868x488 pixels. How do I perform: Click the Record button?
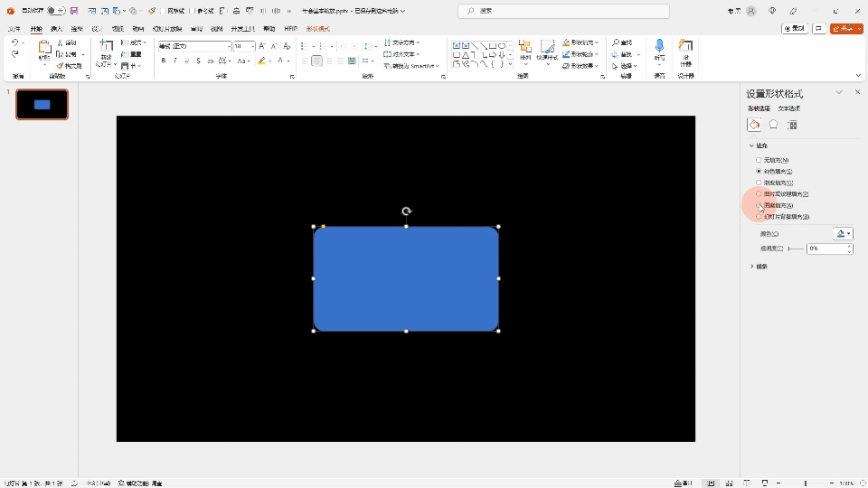coord(795,28)
